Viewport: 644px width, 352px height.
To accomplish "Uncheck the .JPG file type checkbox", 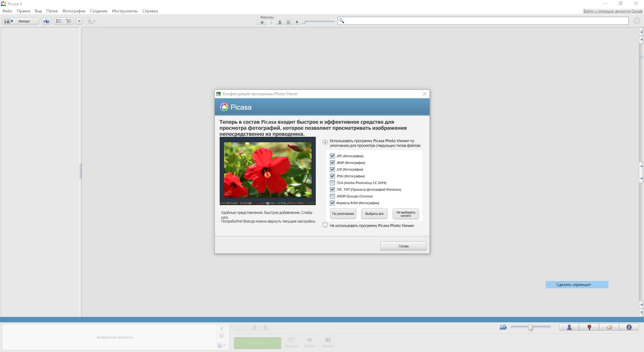I will click(332, 156).
